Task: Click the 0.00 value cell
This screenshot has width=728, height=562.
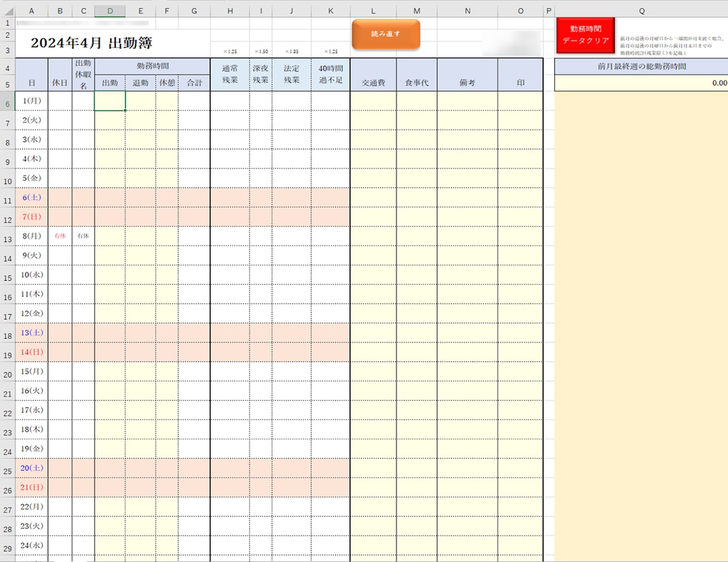Action: tap(641, 83)
